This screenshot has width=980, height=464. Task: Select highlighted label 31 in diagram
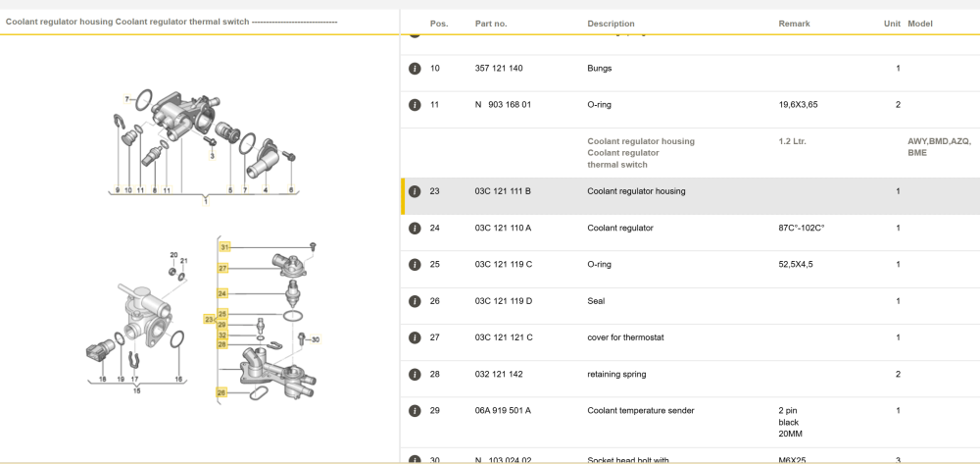click(225, 247)
